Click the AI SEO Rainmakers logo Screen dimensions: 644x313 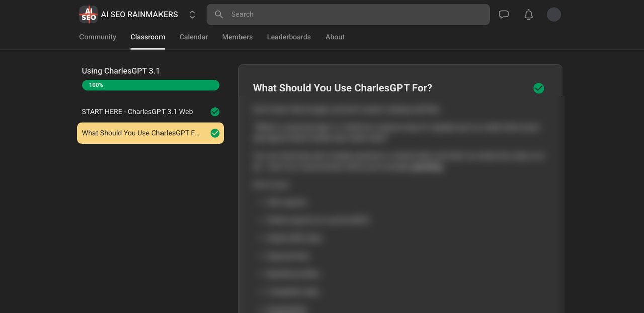tap(89, 14)
